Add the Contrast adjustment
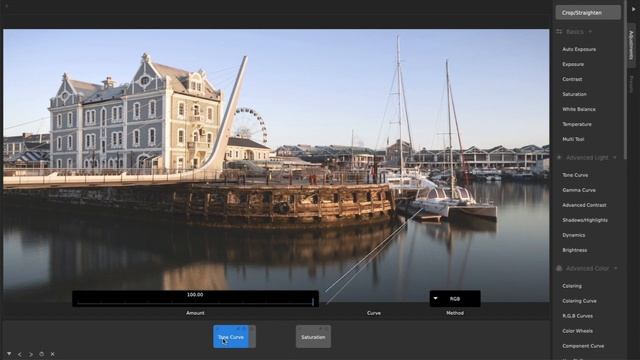This screenshot has width=640, height=360. (x=572, y=79)
